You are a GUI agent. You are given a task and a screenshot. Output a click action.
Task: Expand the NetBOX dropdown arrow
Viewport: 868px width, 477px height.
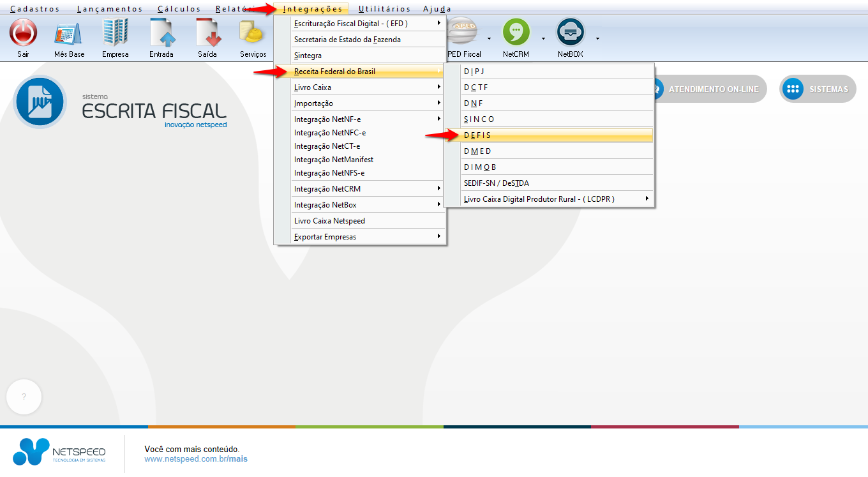pos(597,38)
